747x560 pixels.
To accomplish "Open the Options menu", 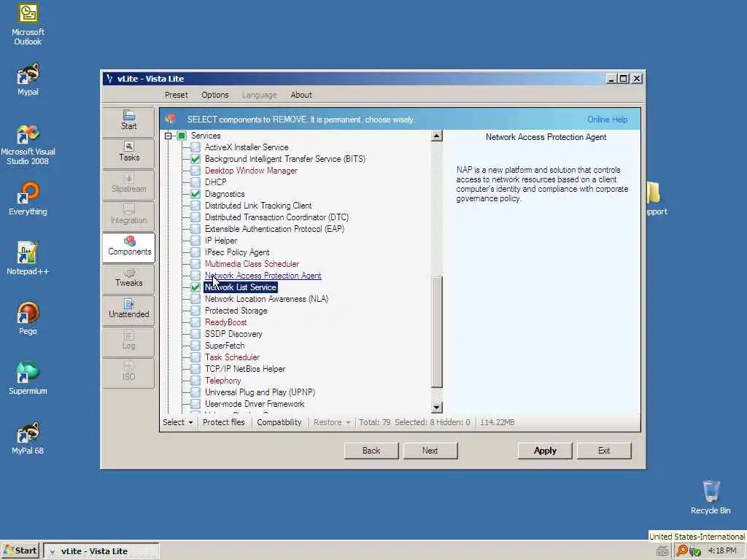I will point(215,95).
